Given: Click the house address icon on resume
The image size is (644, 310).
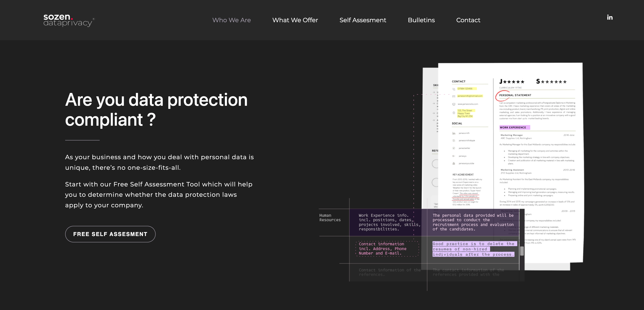Looking at the screenshot, I should click(454, 113).
